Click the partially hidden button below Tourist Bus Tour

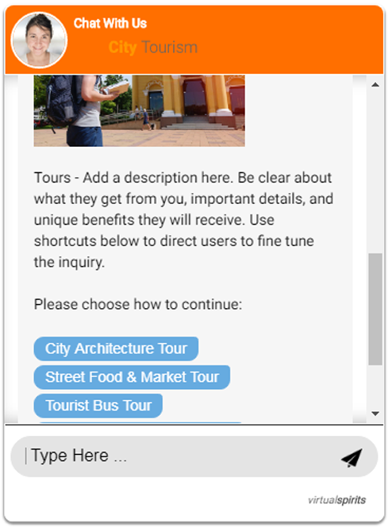[140, 422]
